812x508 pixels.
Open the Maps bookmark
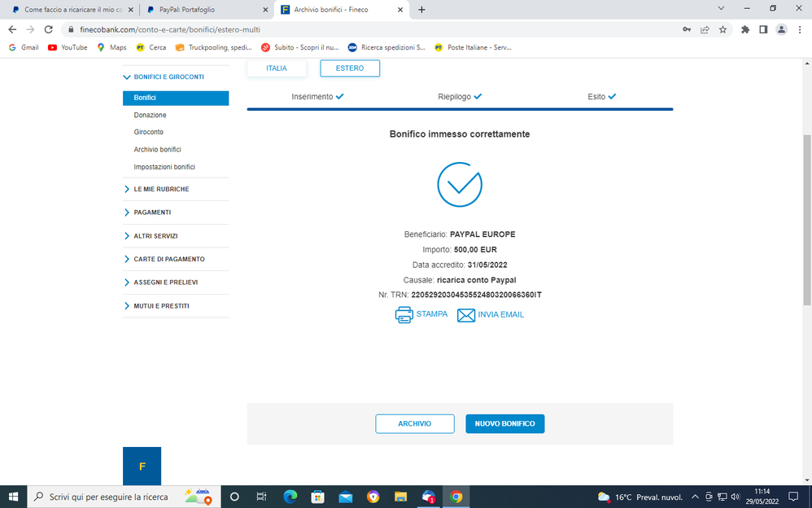[x=111, y=47]
